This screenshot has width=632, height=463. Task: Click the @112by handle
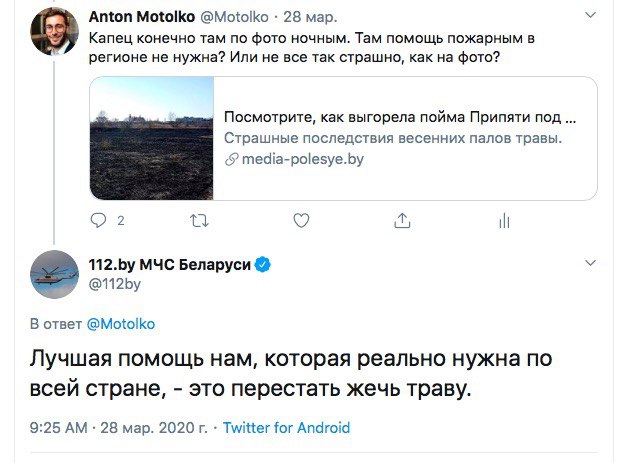tap(115, 284)
